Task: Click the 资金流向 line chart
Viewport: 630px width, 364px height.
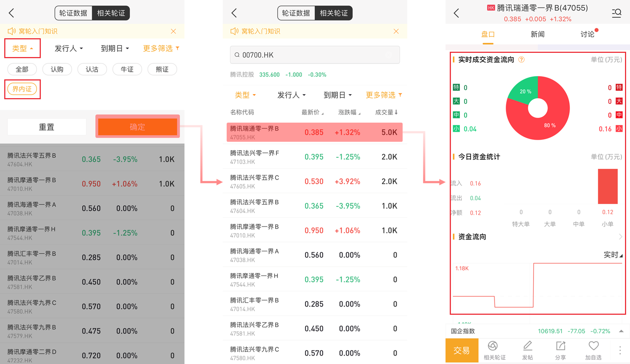Action: click(x=537, y=285)
